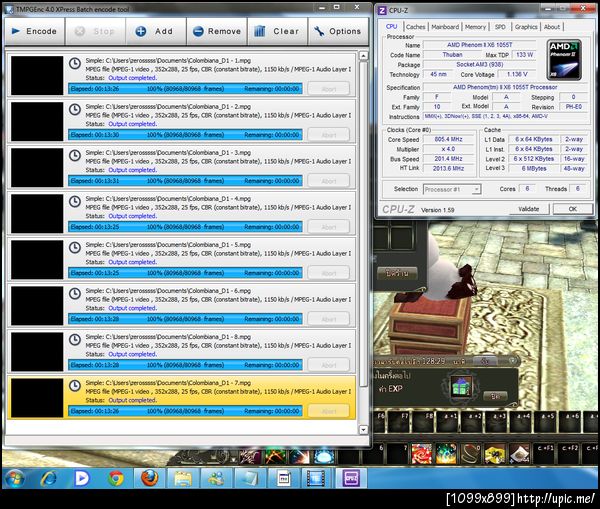Clear the batch list
This screenshot has width=600, height=509.
(278, 31)
